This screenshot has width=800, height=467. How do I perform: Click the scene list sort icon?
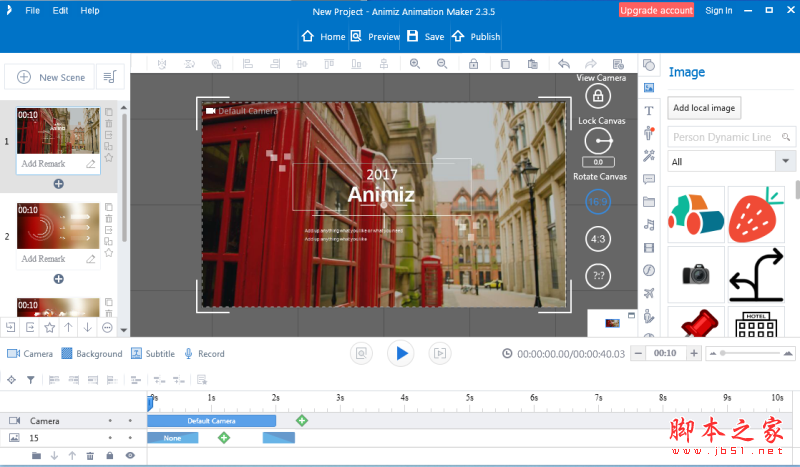click(110, 77)
